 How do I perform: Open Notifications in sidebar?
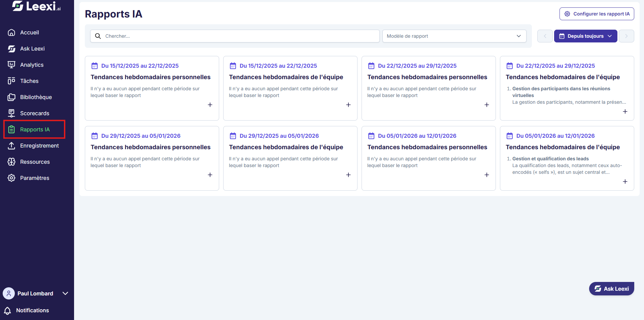pyautogui.click(x=32, y=310)
